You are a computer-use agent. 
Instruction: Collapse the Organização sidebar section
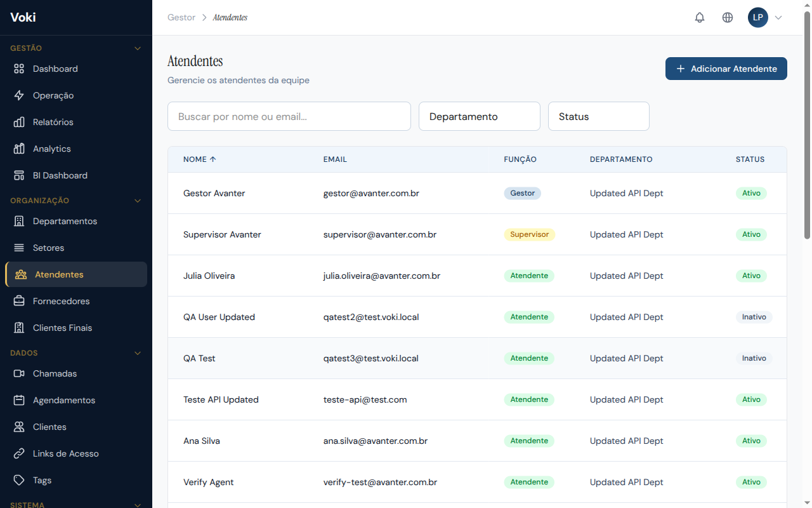(x=138, y=201)
